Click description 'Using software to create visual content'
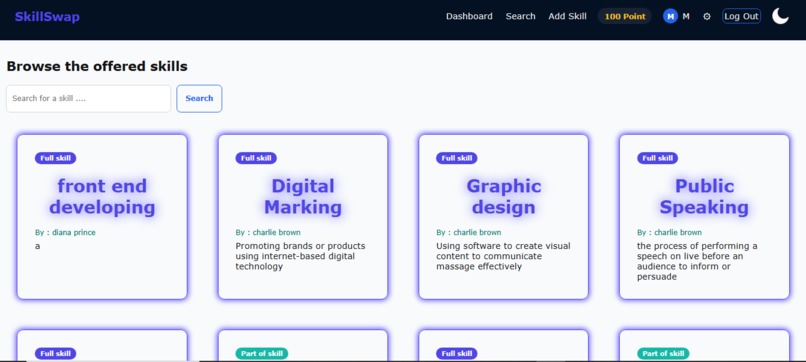The image size is (806, 362). click(503, 256)
